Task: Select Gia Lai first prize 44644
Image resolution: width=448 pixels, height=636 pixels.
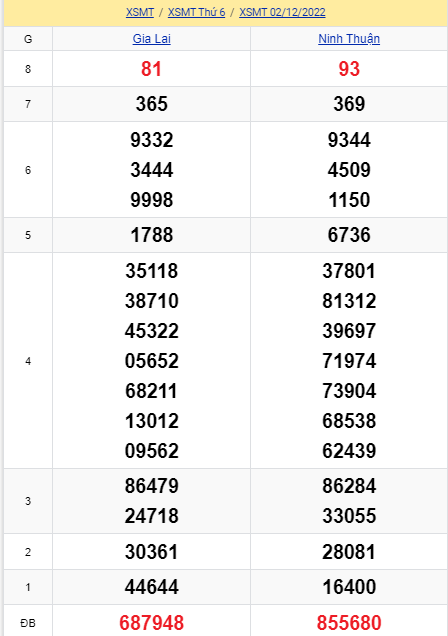Action: click(152, 587)
